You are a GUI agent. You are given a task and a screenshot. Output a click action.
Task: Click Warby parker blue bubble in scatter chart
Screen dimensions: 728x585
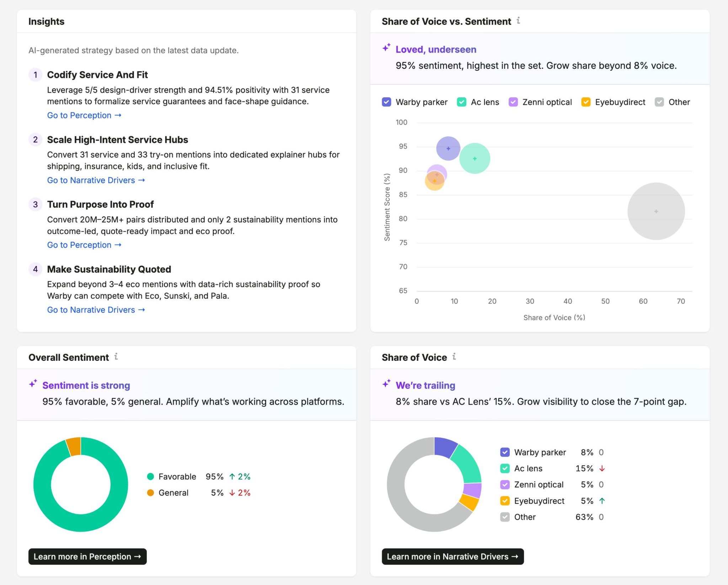click(x=448, y=148)
